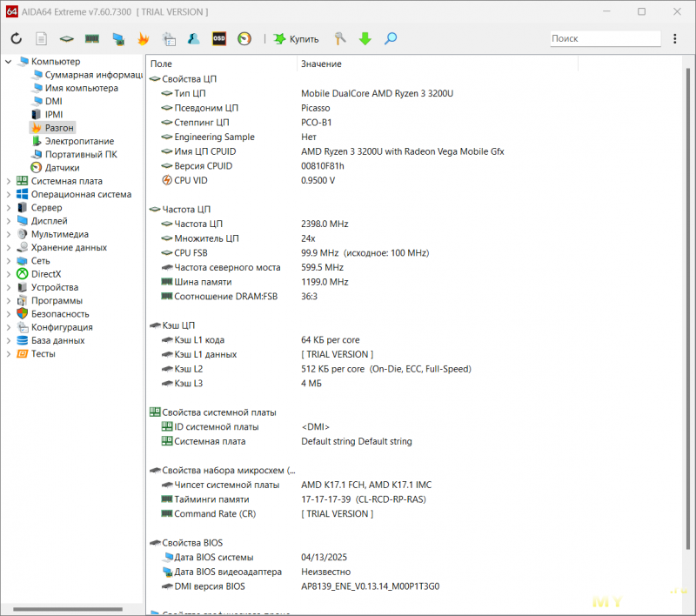Select the Шина памяти row
The width and height of the screenshot is (696, 616).
click(254, 282)
